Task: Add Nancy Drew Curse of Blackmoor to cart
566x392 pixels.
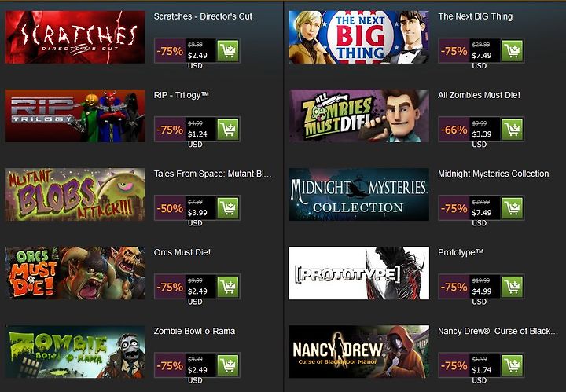Action: (512, 365)
